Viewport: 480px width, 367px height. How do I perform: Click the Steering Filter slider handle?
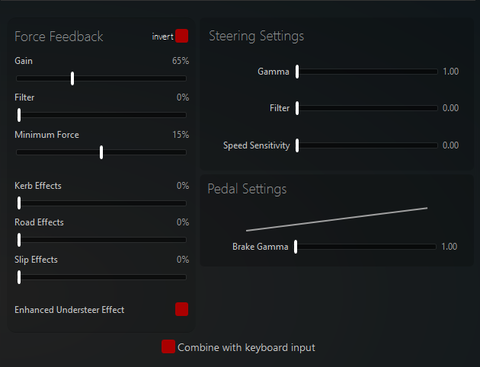click(x=297, y=108)
